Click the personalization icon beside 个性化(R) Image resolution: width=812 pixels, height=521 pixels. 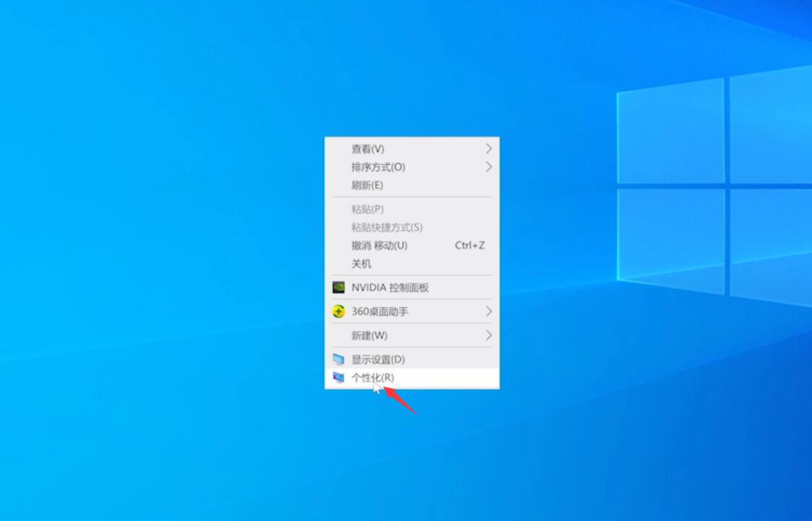pos(338,378)
